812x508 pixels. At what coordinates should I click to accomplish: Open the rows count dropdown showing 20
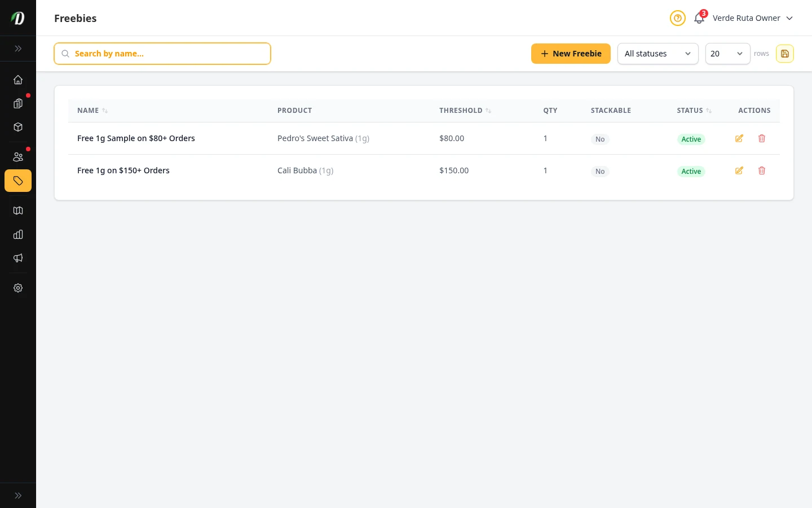point(728,54)
